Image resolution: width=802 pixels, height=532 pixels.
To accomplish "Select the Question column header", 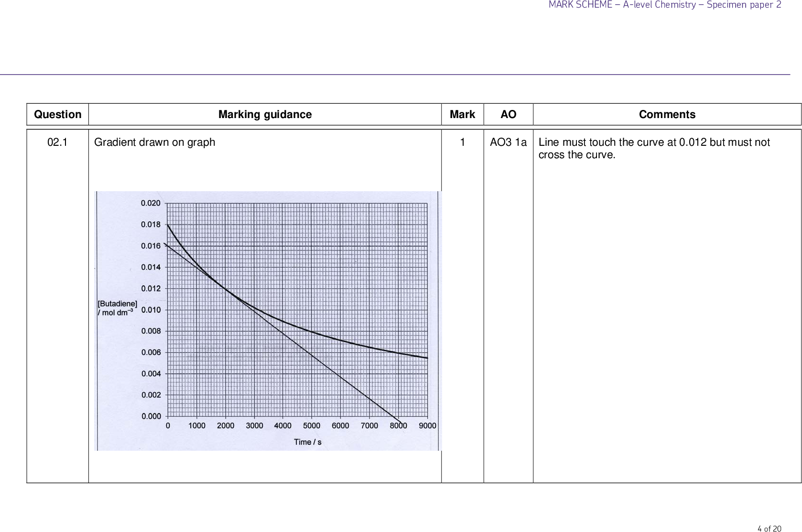I will (x=57, y=114).
